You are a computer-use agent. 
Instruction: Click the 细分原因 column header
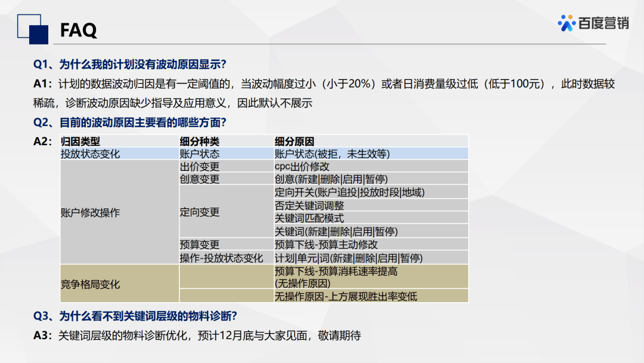click(x=371, y=141)
